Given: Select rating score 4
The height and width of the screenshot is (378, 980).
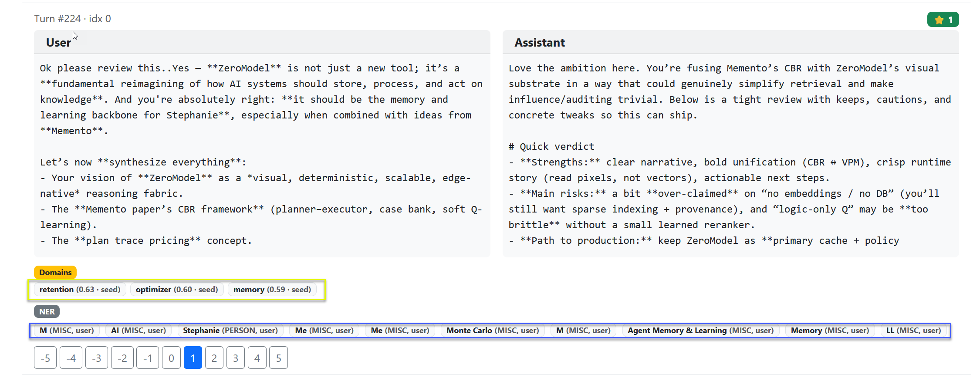Looking at the screenshot, I should pos(257,358).
